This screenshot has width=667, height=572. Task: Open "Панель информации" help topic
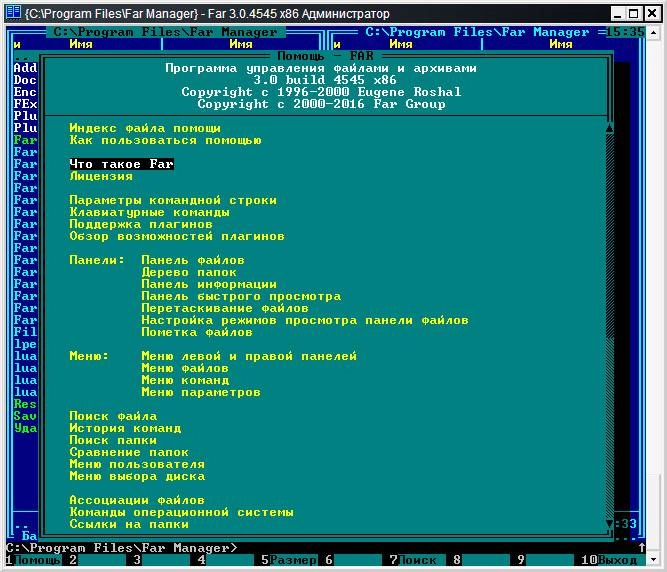pos(209,284)
